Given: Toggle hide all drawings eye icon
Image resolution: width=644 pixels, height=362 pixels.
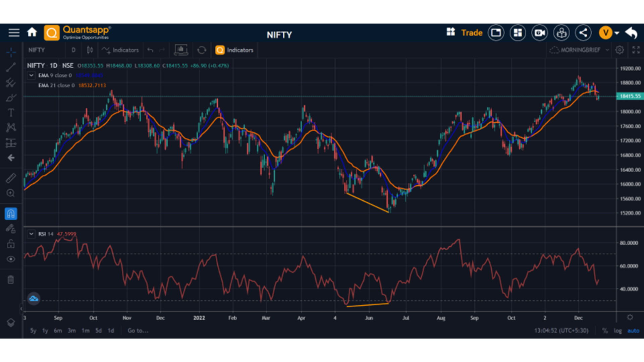Looking at the screenshot, I should pos(11,259).
